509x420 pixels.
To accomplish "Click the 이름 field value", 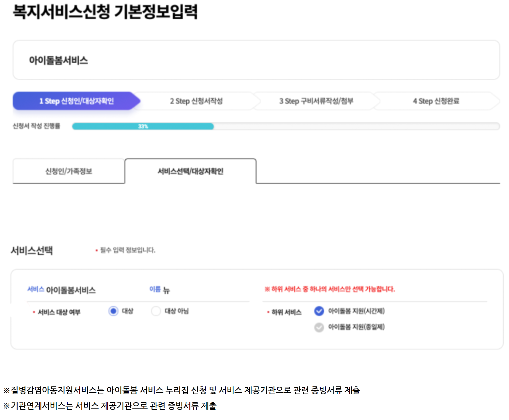I will (x=166, y=290).
